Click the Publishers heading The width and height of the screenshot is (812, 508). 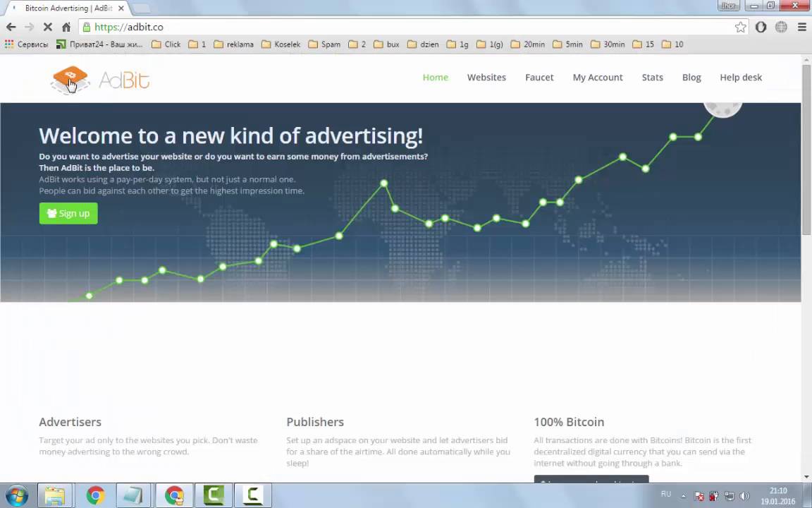(x=315, y=422)
